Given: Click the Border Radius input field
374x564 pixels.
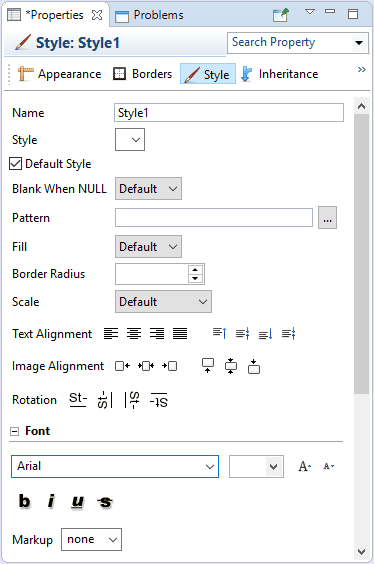Looking at the screenshot, I should [x=151, y=274].
